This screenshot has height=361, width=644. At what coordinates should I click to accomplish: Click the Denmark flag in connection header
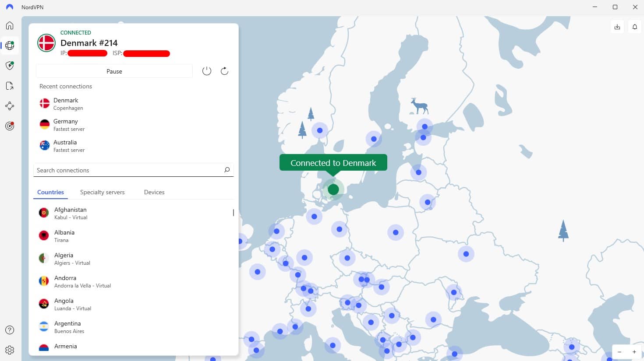46,43
